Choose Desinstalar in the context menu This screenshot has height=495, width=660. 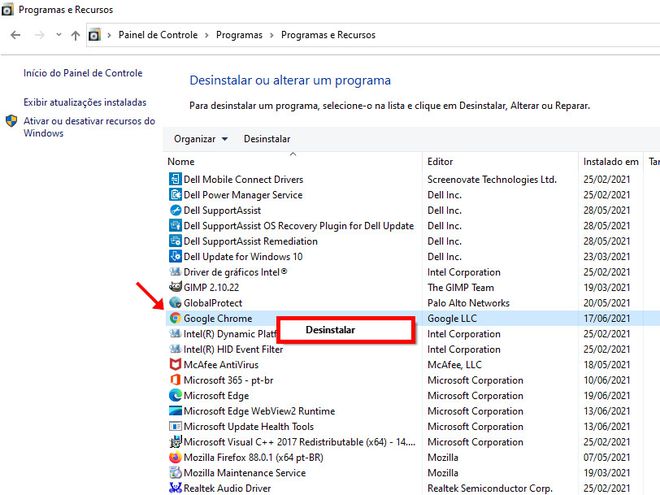(x=330, y=330)
